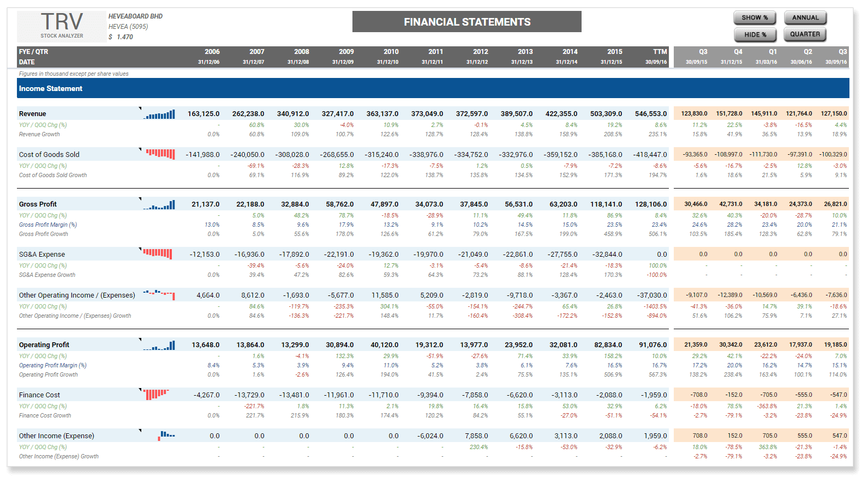Click quarterly Operating Profit value 21,359.0
This screenshot has width=868, height=484.
pos(696,345)
